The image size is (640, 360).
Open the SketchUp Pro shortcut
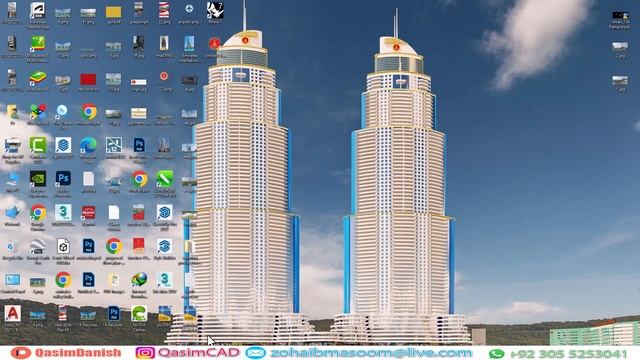click(x=164, y=214)
